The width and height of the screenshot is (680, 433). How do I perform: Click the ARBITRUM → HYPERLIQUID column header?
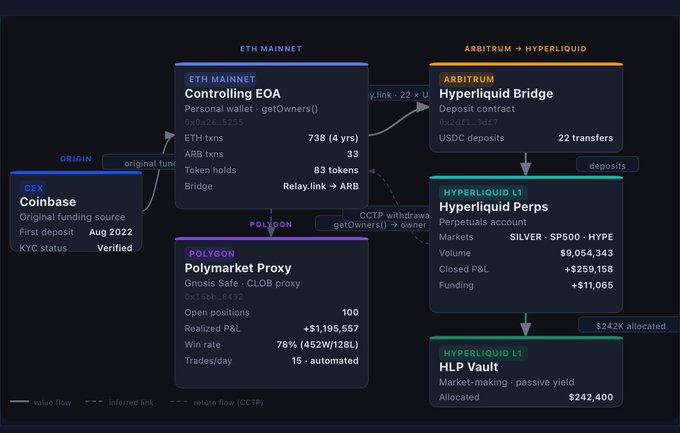pyautogui.click(x=525, y=49)
